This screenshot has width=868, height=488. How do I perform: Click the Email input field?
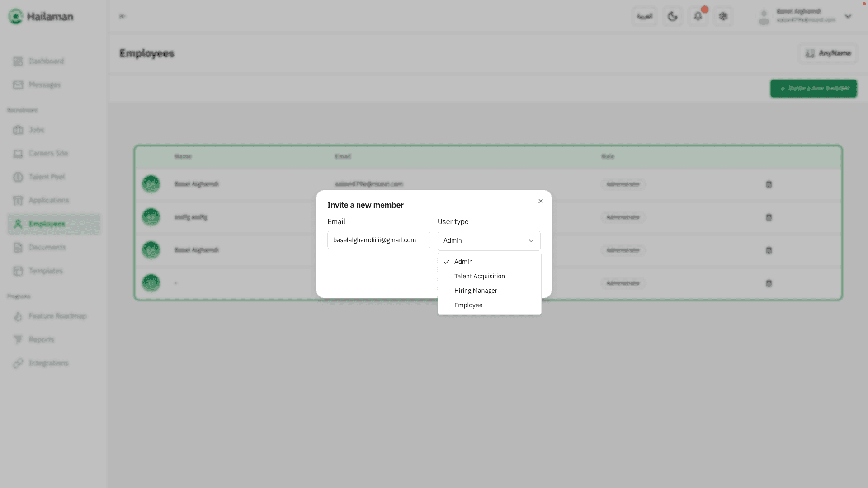click(378, 240)
